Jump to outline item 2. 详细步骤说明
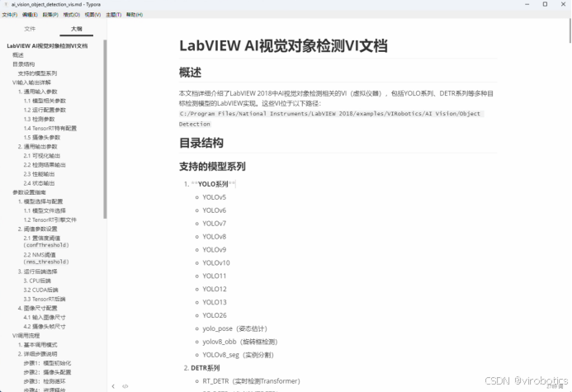The image size is (572, 392). [38, 353]
